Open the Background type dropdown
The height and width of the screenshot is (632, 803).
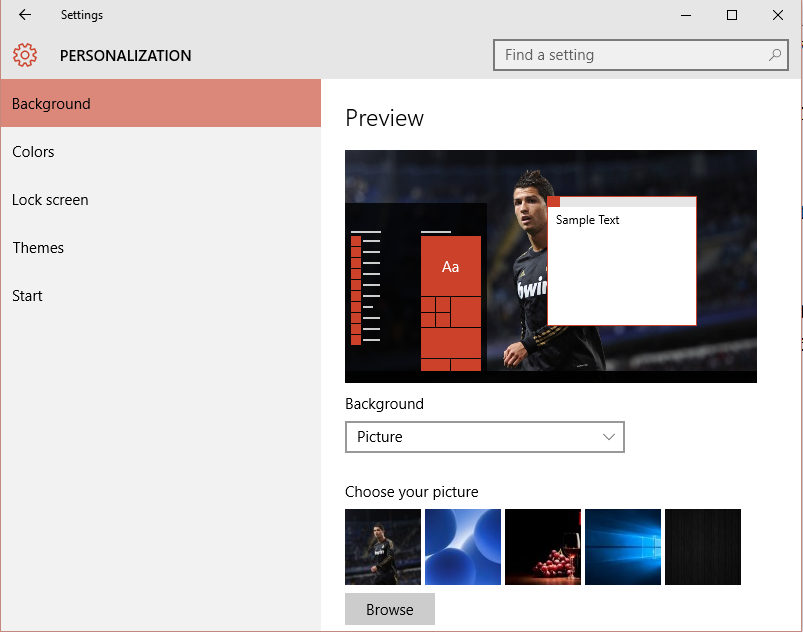click(484, 437)
